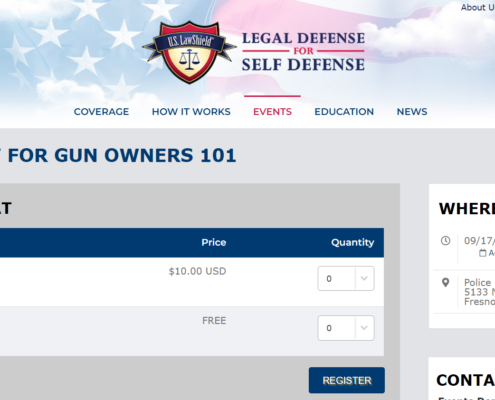Open the quantity dropdown for the FREE ticket
Viewport: 495px width, 400px height.
click(x=346, y=328)
